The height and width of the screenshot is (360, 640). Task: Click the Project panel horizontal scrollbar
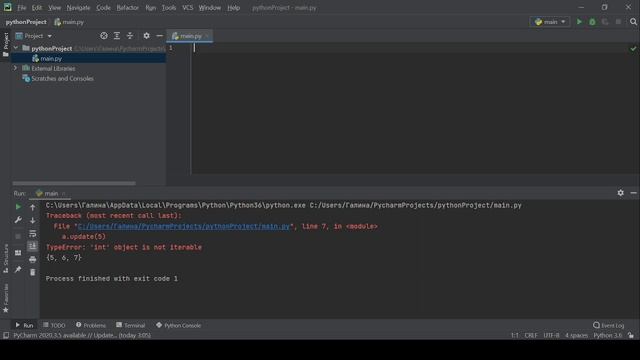pos(74,183)
